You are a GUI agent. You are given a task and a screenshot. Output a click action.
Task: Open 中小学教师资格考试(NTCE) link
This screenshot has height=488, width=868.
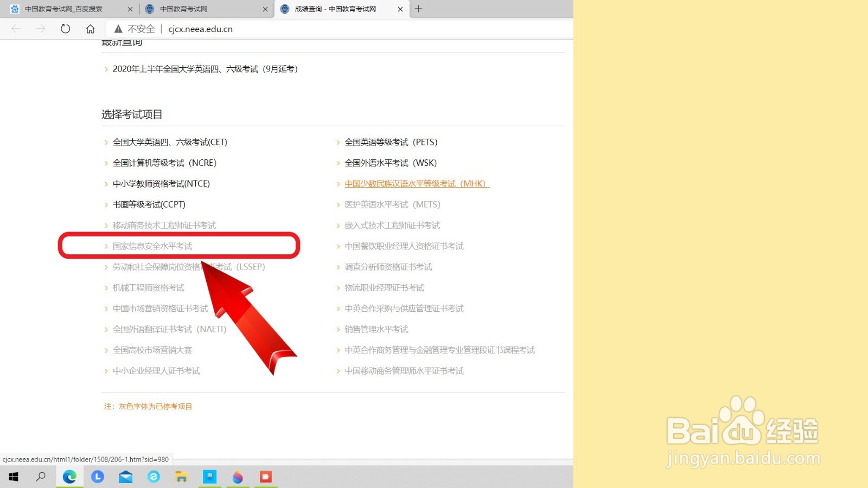[x=161, y=184]
